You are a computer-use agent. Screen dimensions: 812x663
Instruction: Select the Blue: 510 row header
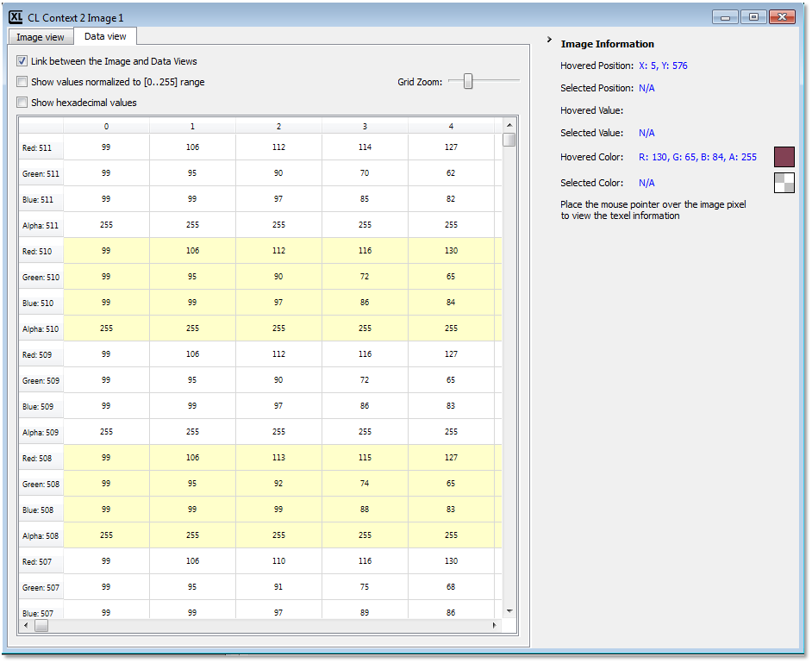tap(41, 303)
